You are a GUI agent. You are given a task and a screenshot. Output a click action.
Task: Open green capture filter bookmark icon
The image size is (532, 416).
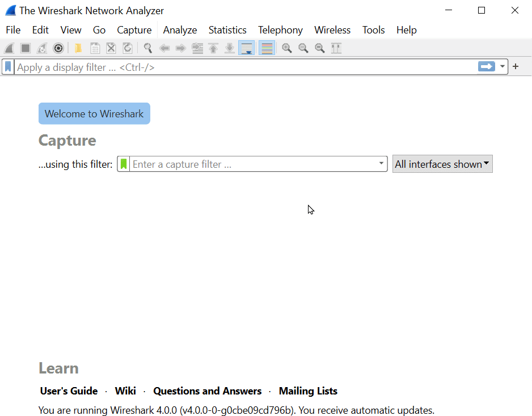click(124, 164)
